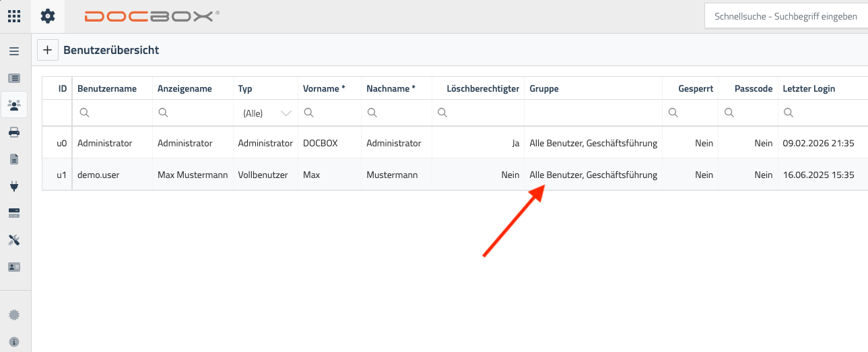Open the document icon in sidebar

coord(14,159)
